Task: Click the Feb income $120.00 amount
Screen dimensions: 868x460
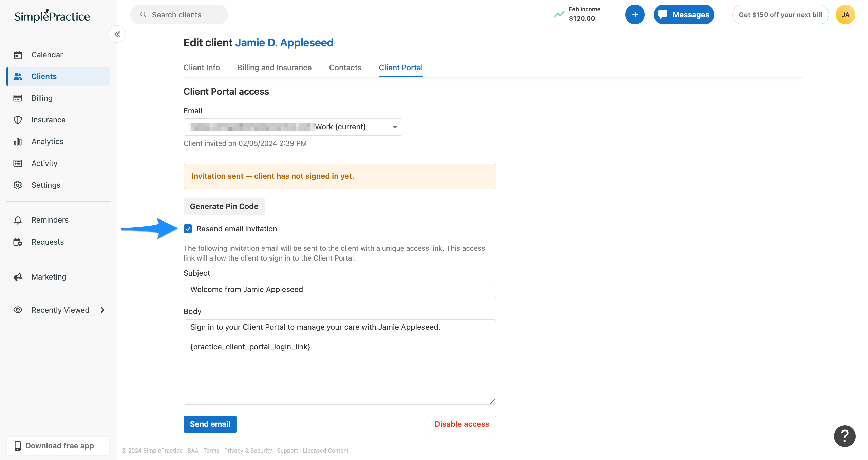Action: (x=582, y=18)
